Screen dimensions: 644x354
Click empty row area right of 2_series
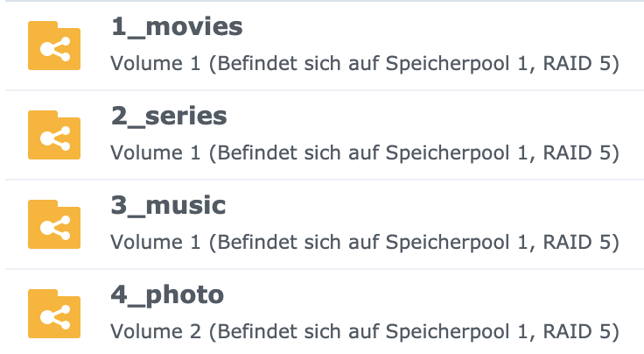(436, 117)
